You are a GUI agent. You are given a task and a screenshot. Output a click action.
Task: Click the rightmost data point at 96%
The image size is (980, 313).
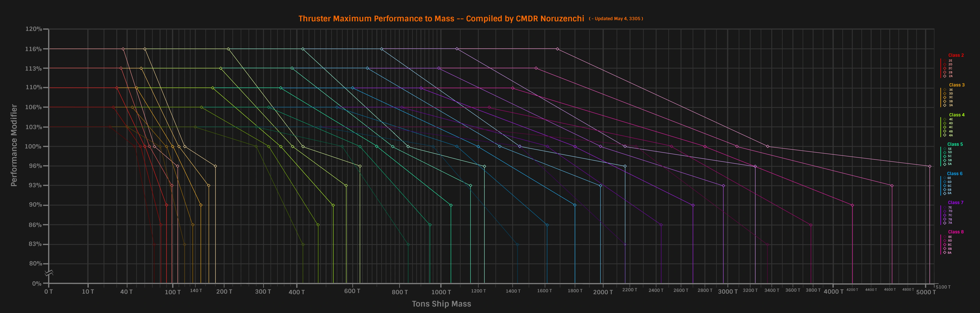point(930,166)
